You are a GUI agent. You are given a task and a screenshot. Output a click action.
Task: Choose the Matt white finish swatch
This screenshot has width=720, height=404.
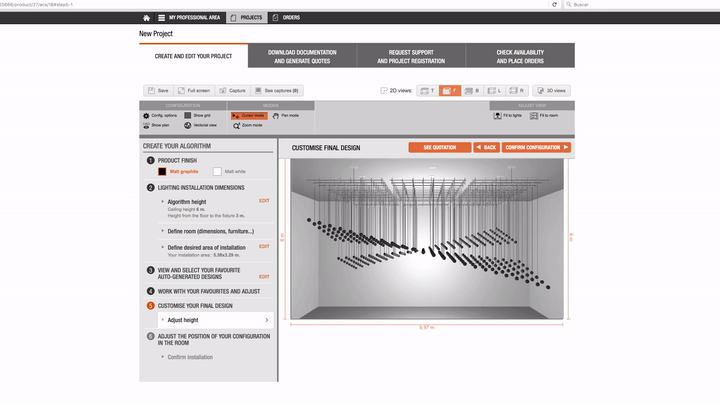tap(217, 173)
